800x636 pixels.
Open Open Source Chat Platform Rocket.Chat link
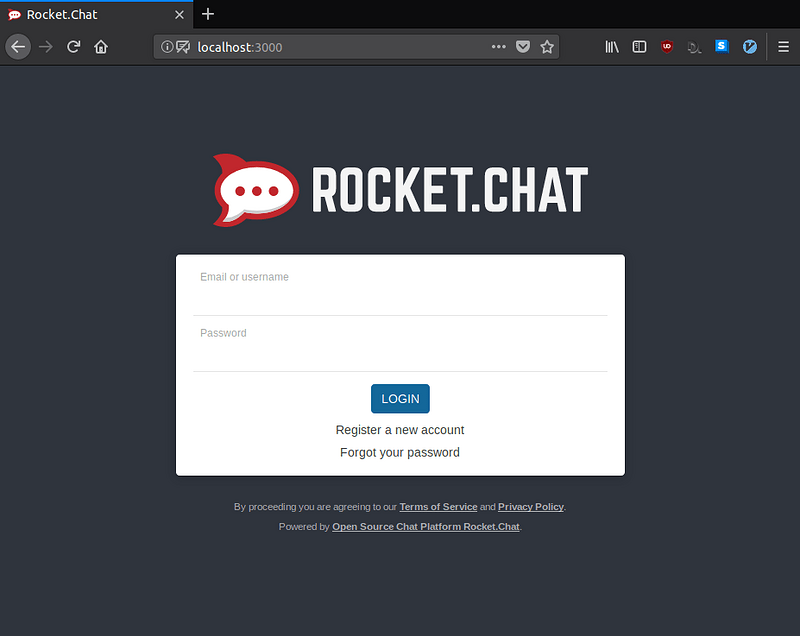tap(426, 526)
